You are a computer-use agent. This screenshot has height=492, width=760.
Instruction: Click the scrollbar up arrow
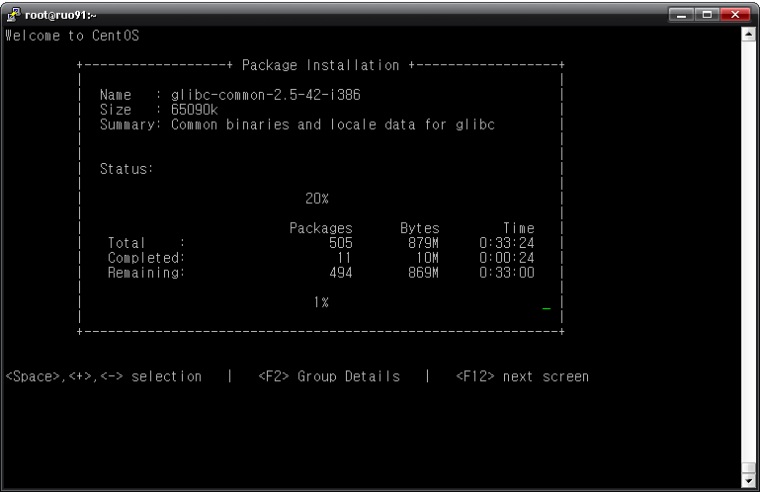tap(752, 35)
